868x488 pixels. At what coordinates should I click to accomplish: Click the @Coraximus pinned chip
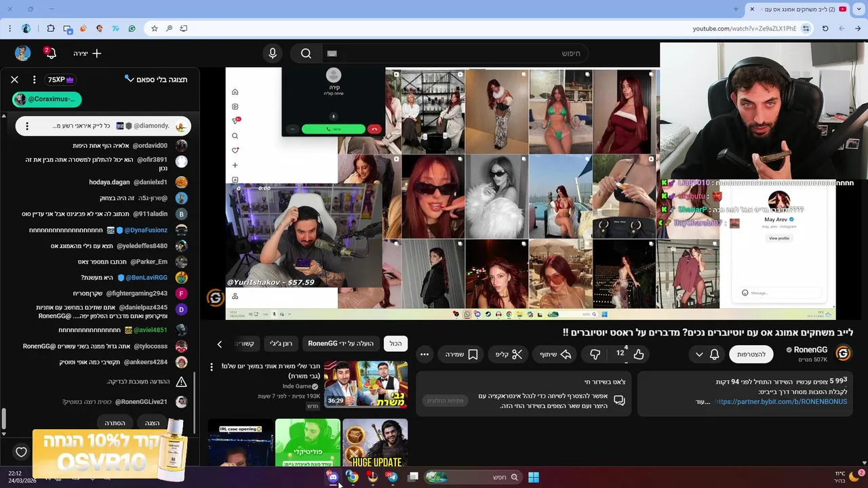[x=47, y=99]
